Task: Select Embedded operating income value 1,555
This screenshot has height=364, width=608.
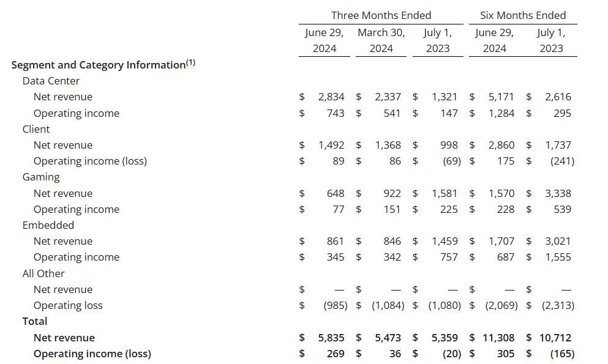Action: pos(558,257)
